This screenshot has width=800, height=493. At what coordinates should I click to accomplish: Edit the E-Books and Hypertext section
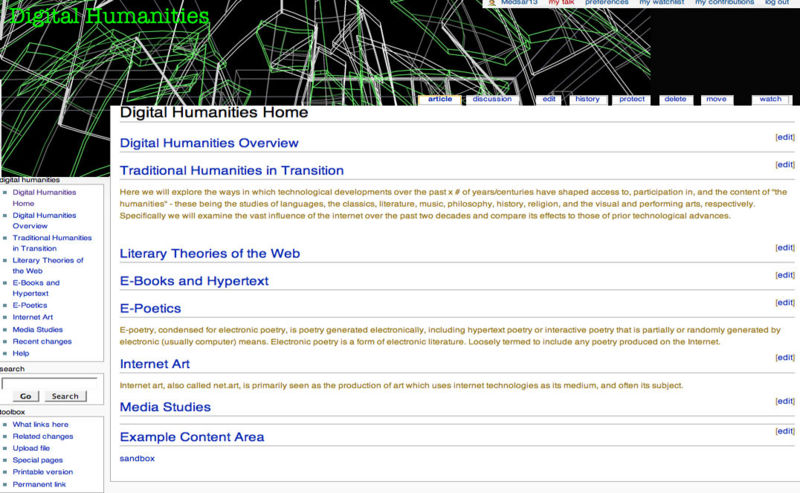point(785,275)
